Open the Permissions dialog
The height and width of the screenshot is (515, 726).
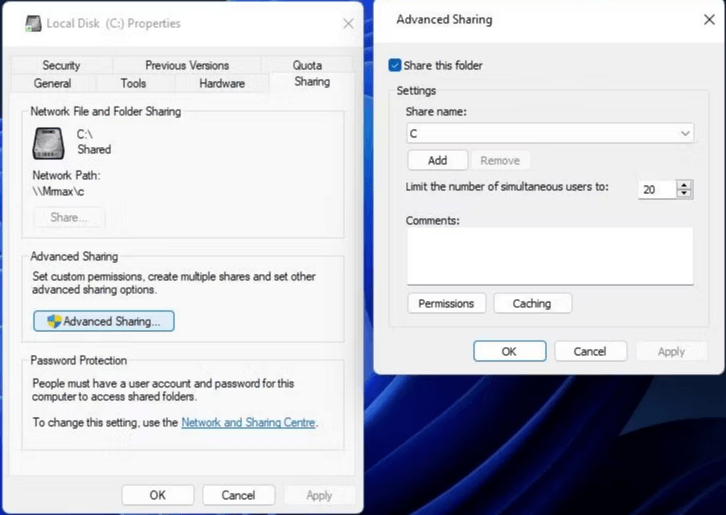coord(446,303)
